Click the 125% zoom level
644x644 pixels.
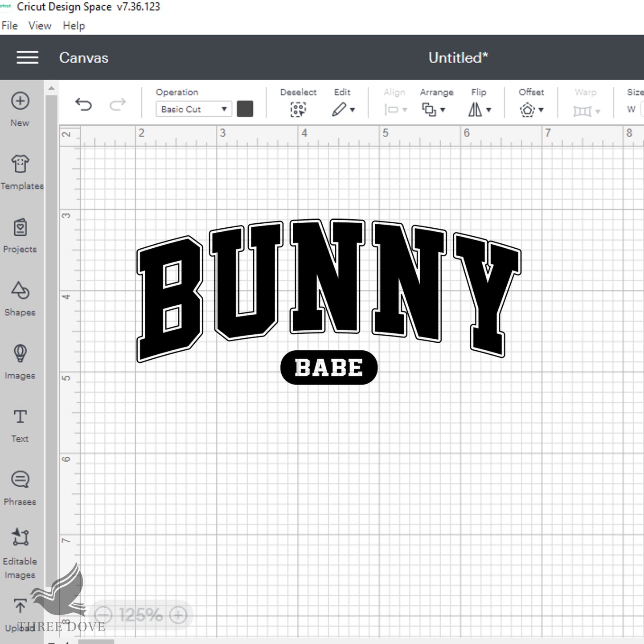(141, 615)
